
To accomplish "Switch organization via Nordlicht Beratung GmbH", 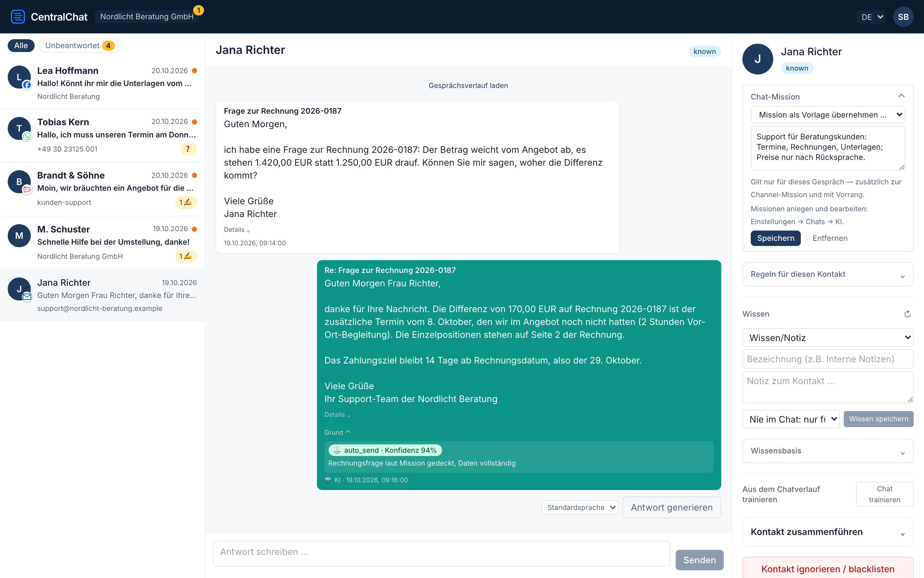I will pyautogui.click(x=147, y=16).
